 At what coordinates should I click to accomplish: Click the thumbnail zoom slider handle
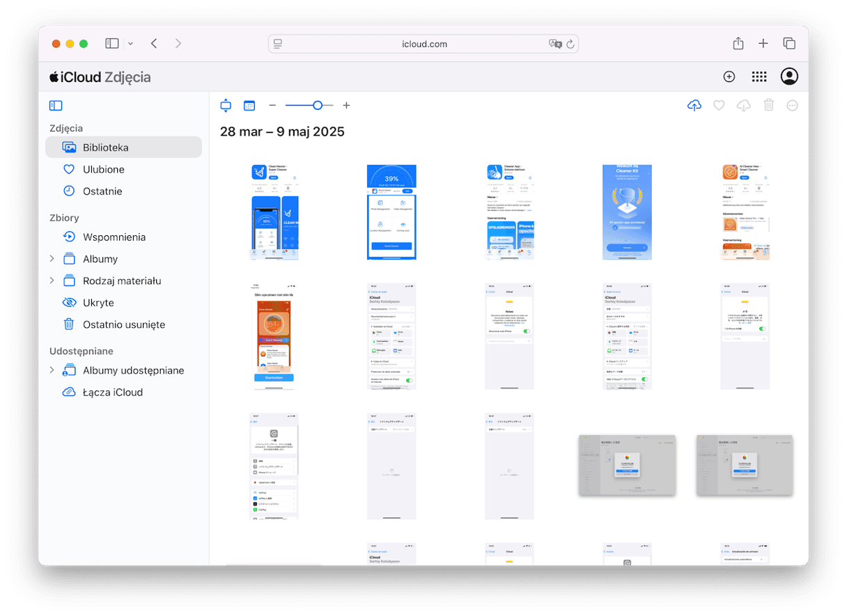(x=318, y=105)
